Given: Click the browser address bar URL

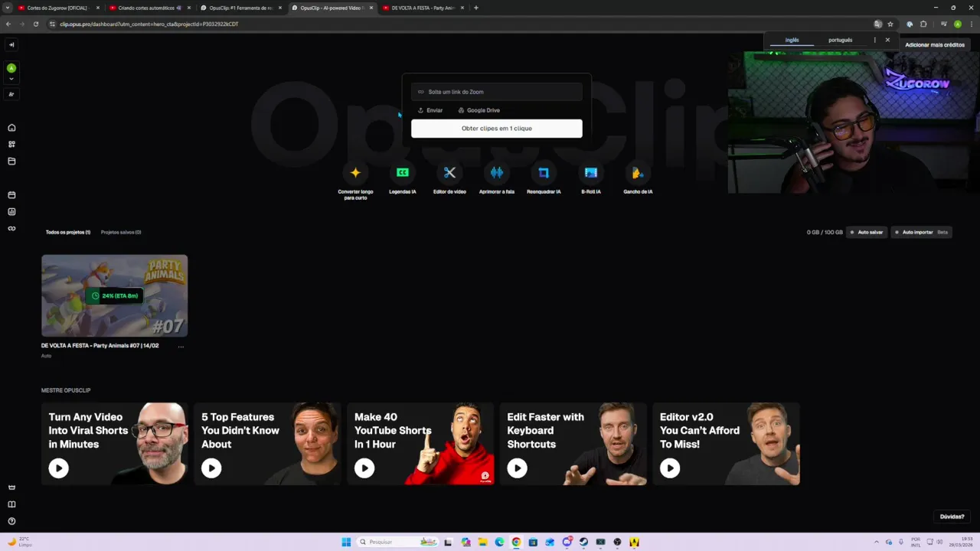Looking at the screenshot, I should point(149,24).
